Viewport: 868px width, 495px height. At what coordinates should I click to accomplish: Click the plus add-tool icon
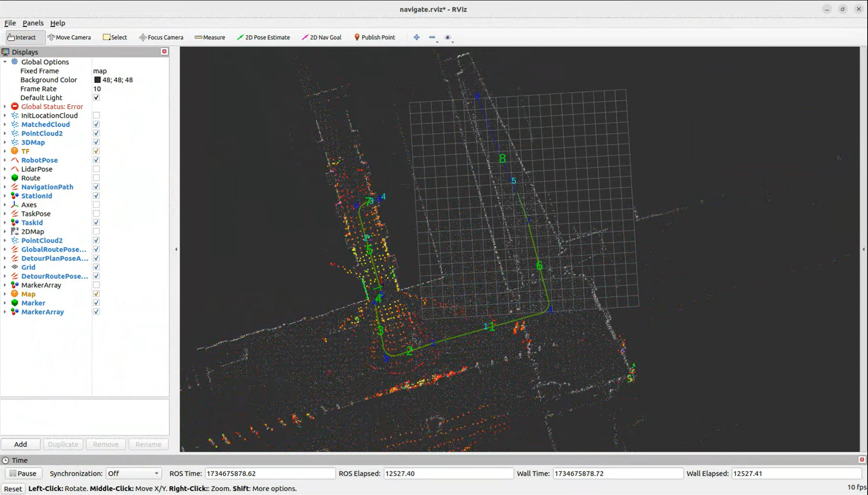point(416,37)
